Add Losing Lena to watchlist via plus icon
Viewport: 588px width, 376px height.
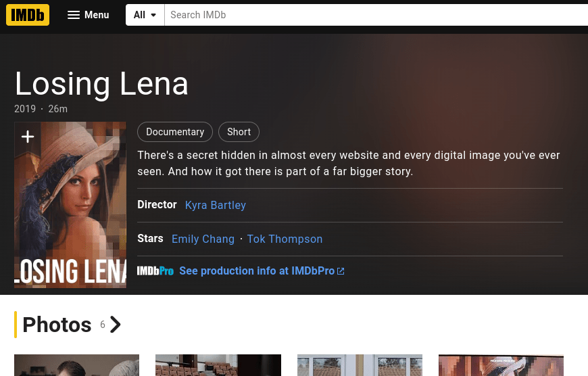tap(28, 137)
